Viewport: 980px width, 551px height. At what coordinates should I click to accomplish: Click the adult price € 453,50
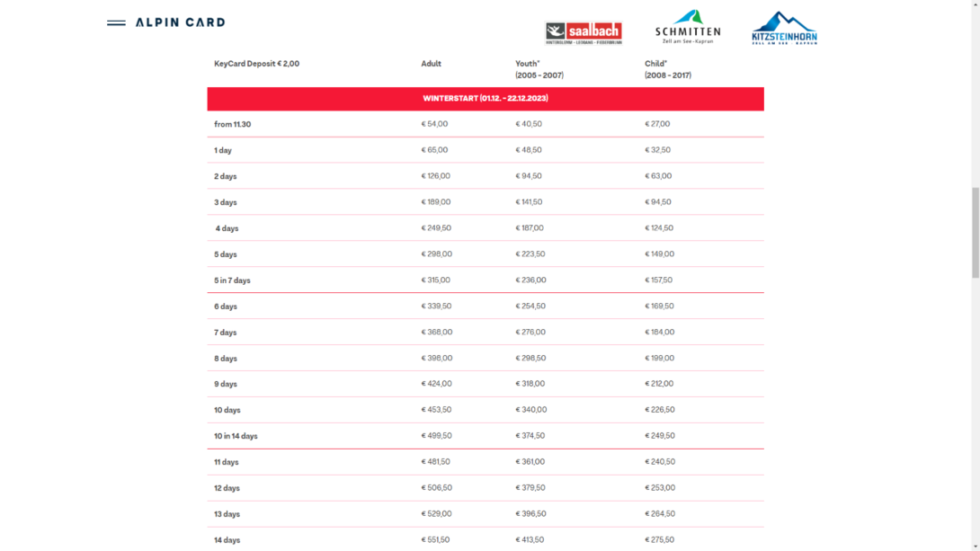(436, 410)
